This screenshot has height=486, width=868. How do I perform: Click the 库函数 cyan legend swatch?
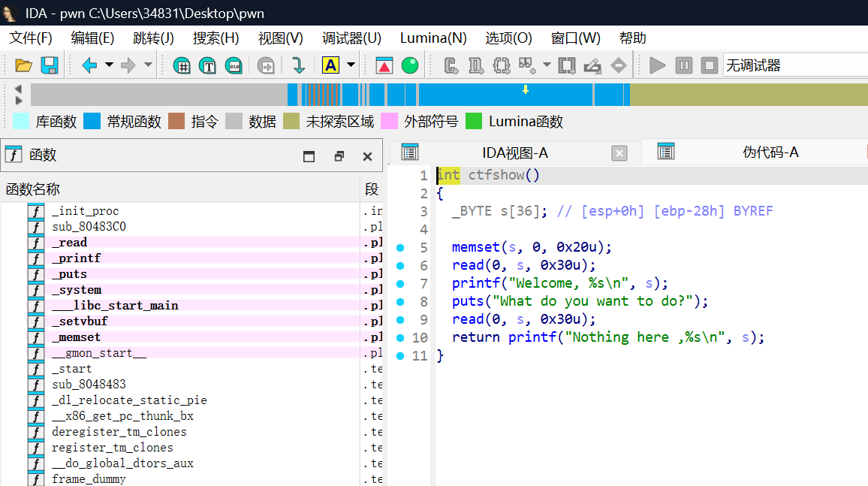pyautogui.click(x=20, y=121)
